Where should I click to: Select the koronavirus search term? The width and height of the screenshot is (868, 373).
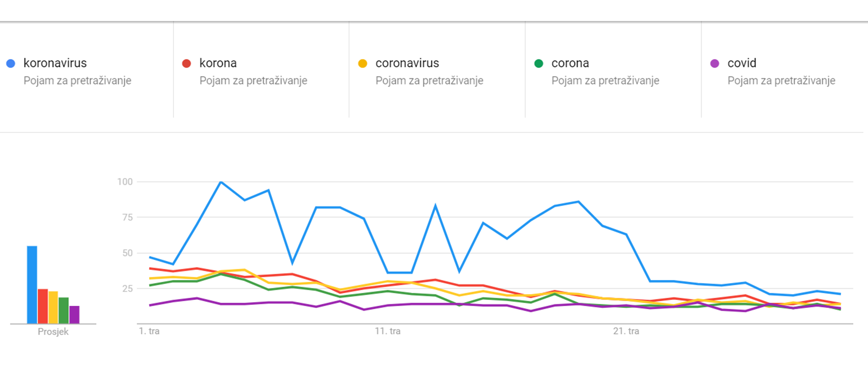click(55, 63)
